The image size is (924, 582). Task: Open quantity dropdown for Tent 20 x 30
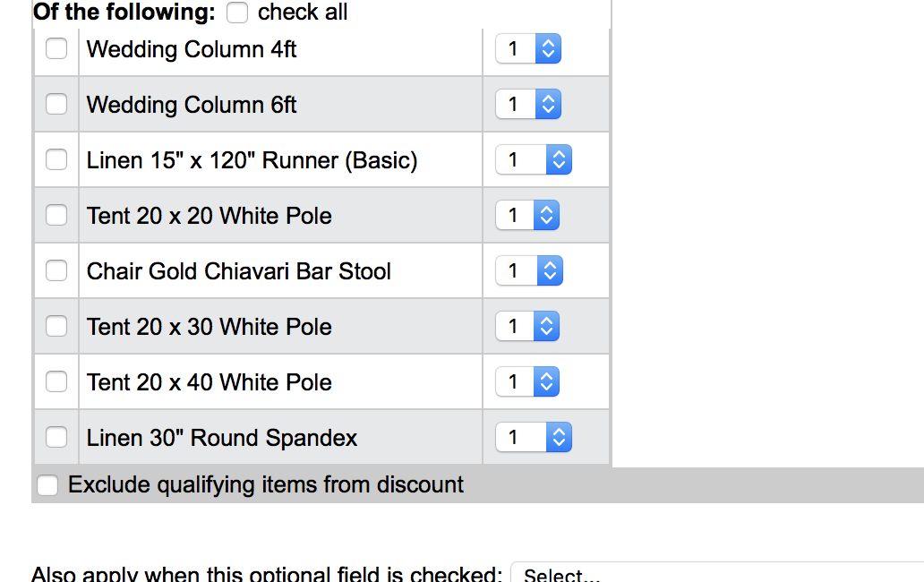[528, 326]
